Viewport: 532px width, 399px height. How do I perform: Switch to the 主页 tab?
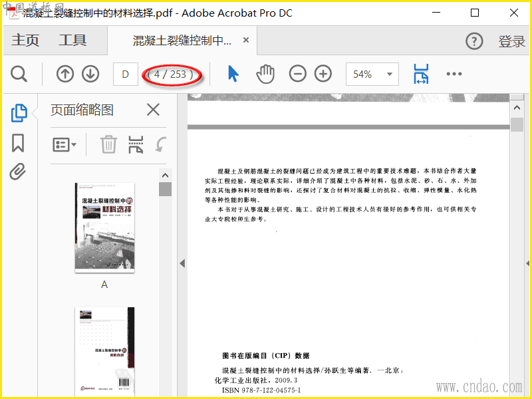(x=25, y=41)
